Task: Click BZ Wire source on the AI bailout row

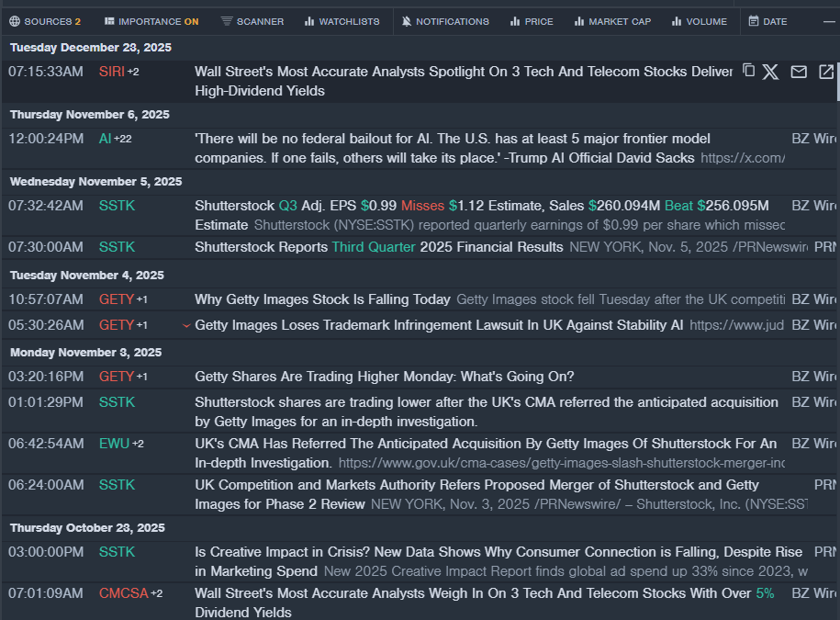Action: (813, 139)
